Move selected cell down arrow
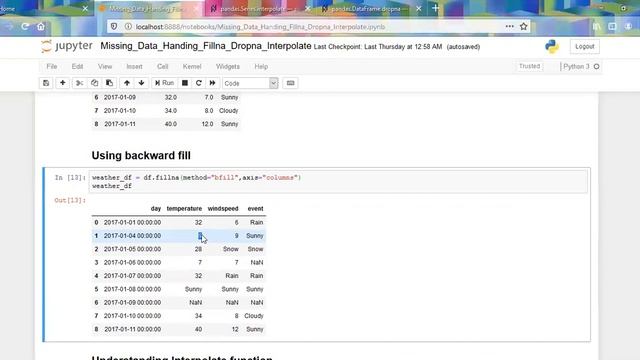 tap(141, 83)
